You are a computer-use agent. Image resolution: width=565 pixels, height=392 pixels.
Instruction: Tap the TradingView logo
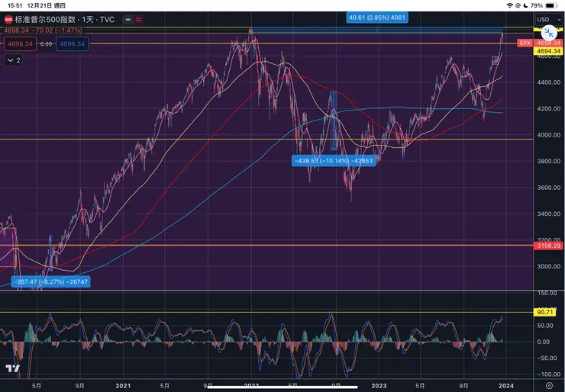tap(12, 368)
